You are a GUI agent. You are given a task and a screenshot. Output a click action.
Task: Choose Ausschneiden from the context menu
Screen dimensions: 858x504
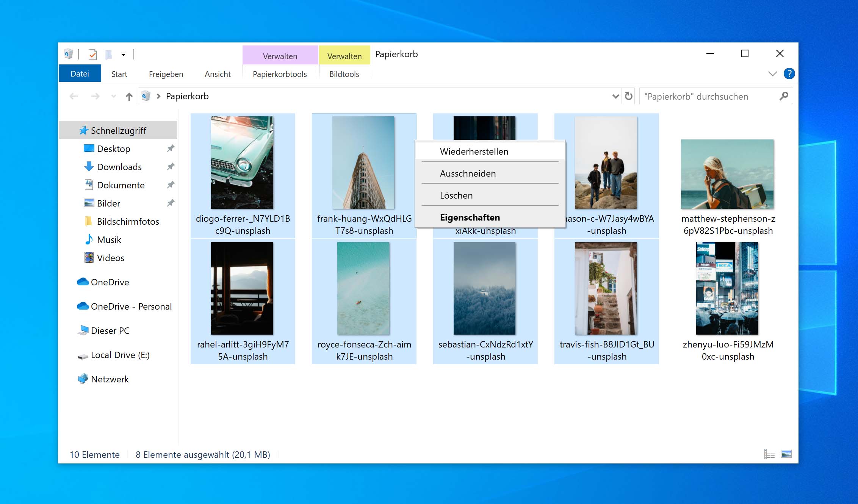(x=490, y=173)
